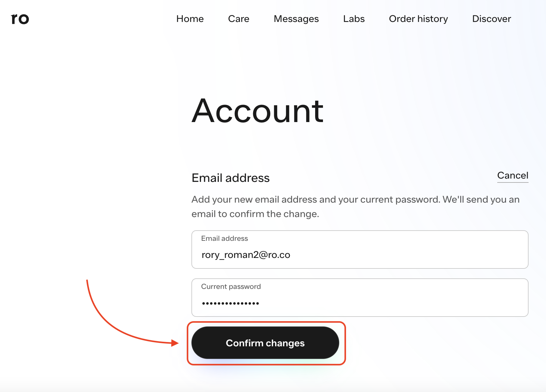Click the red curved arrow annotation

point(105,322)
